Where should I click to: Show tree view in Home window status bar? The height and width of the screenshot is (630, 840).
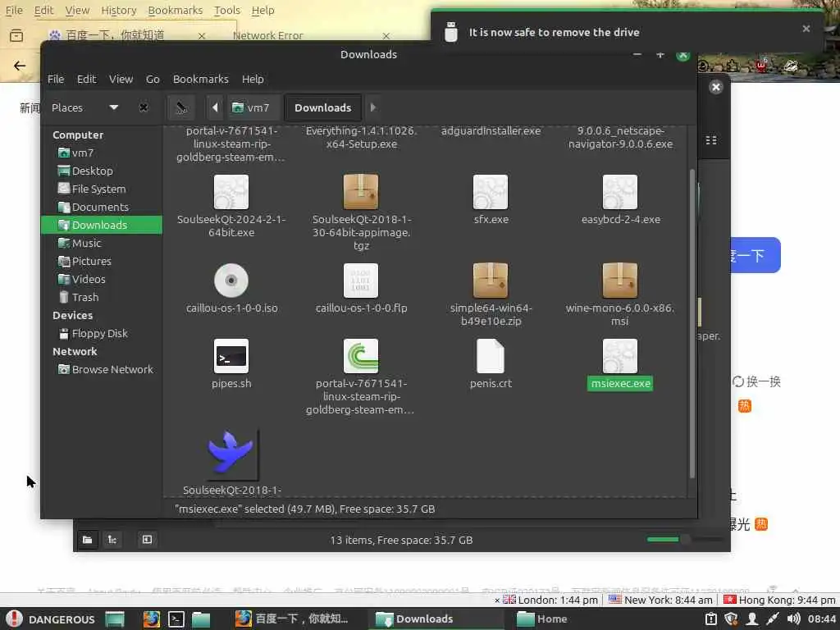click(x=112, y=540)
